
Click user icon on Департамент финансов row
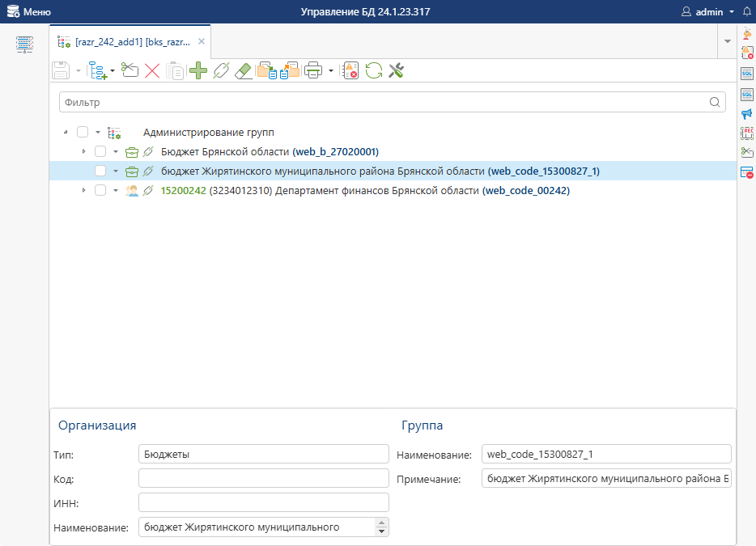[132, 190]
